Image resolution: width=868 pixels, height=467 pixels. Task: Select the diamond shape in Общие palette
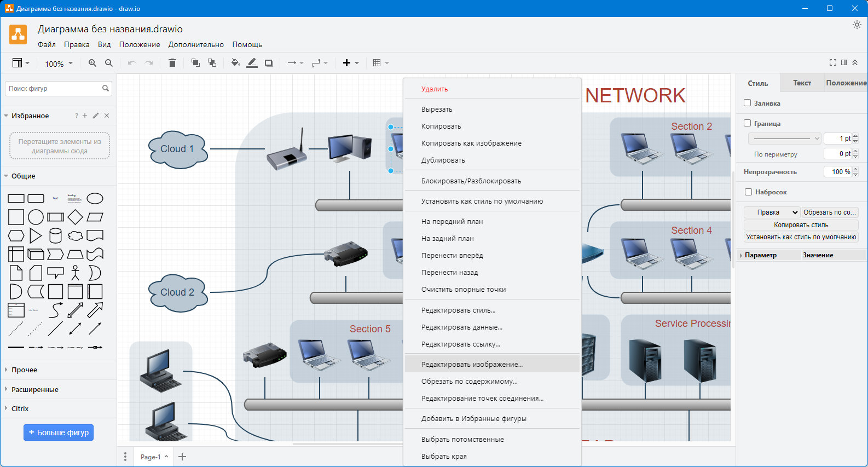click(75, 217)
